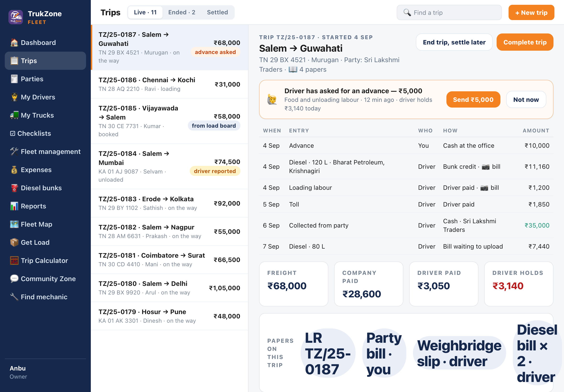This screenshot has height=392, width=564.
Task: Click the camera bill icon on Diesel 120 L row
Action: pyautogui.click(x=485, y=167)
